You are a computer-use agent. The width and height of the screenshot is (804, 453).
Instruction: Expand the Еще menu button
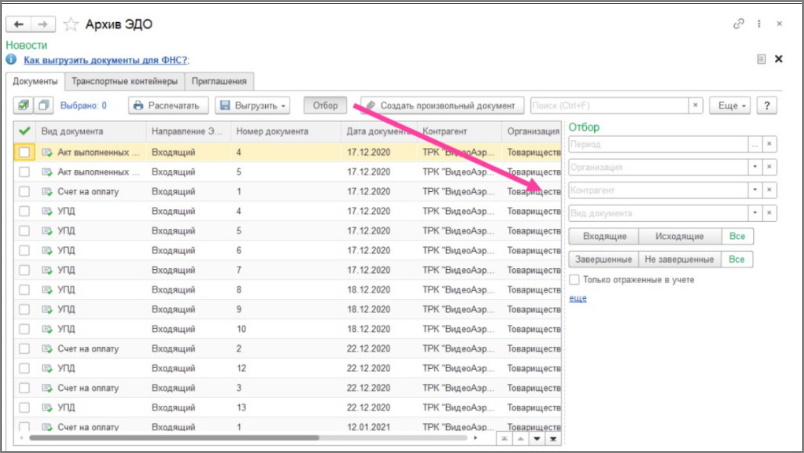tap(730, 105)
